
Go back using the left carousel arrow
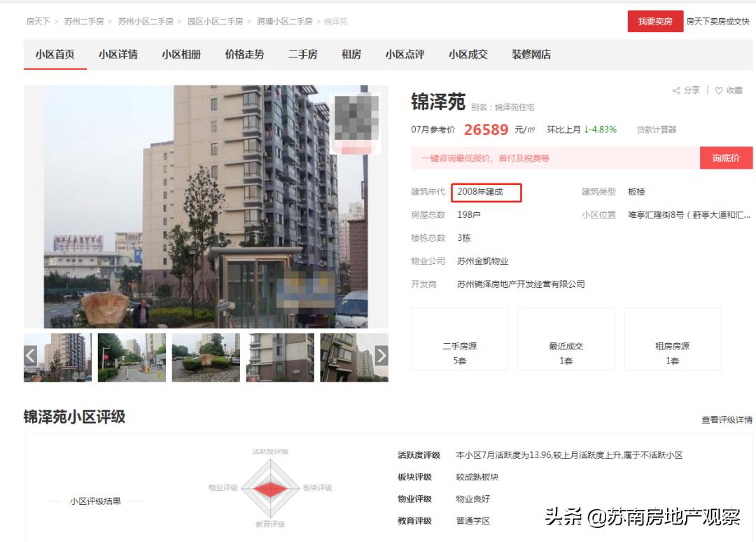[29, 356]
